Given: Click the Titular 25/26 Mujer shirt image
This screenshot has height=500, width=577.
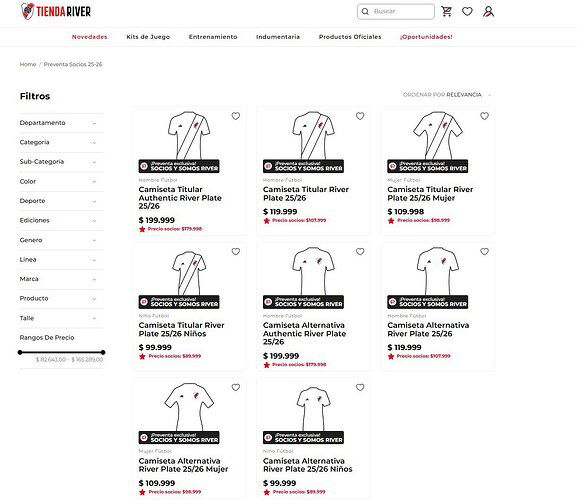Looking at the screenshot, I should (438, 135).
